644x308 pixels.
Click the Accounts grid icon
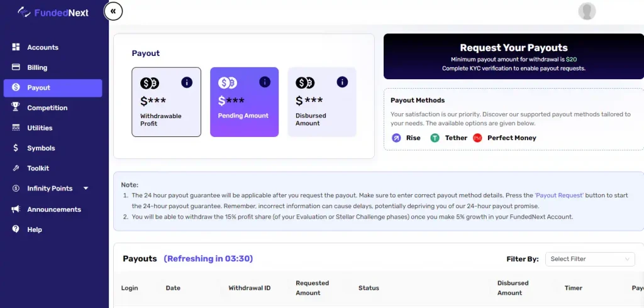(x=16, y=47)
